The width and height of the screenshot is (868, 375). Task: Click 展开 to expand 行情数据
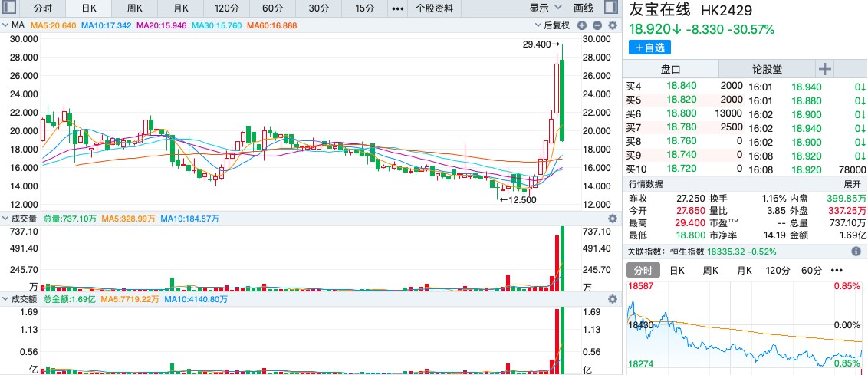click(853, 184)
